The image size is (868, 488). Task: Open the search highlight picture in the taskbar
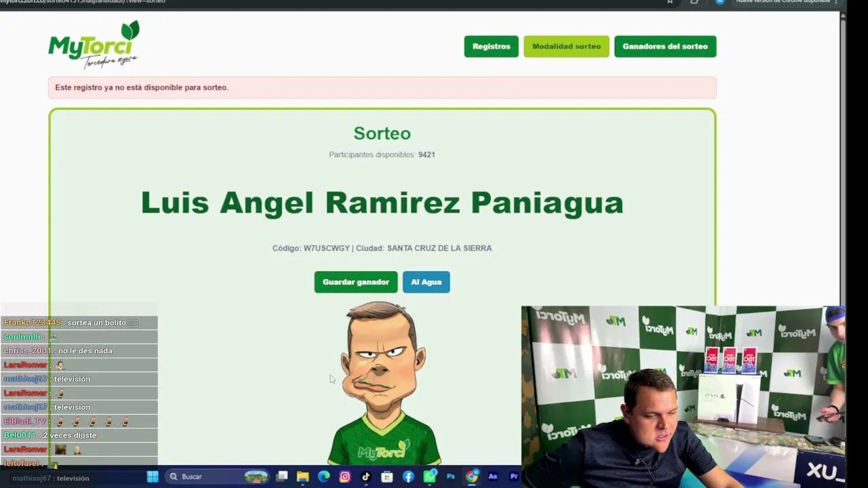pos(256,476)
